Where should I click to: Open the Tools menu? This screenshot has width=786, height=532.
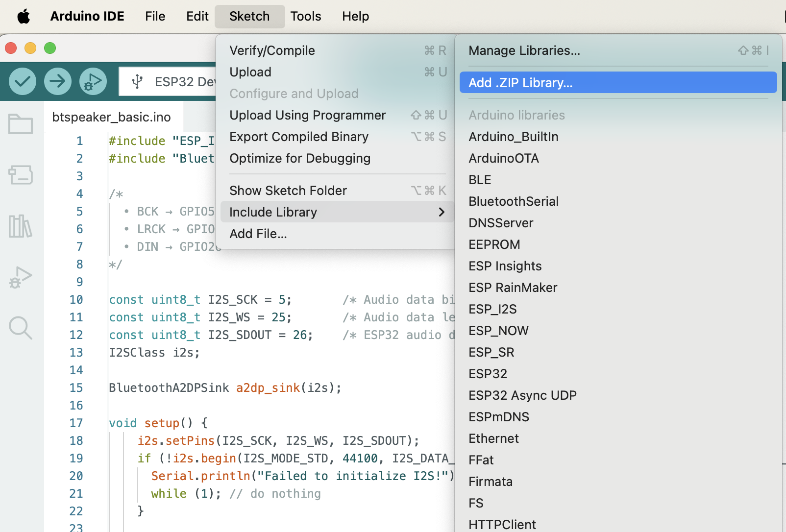tap(306, 16)
